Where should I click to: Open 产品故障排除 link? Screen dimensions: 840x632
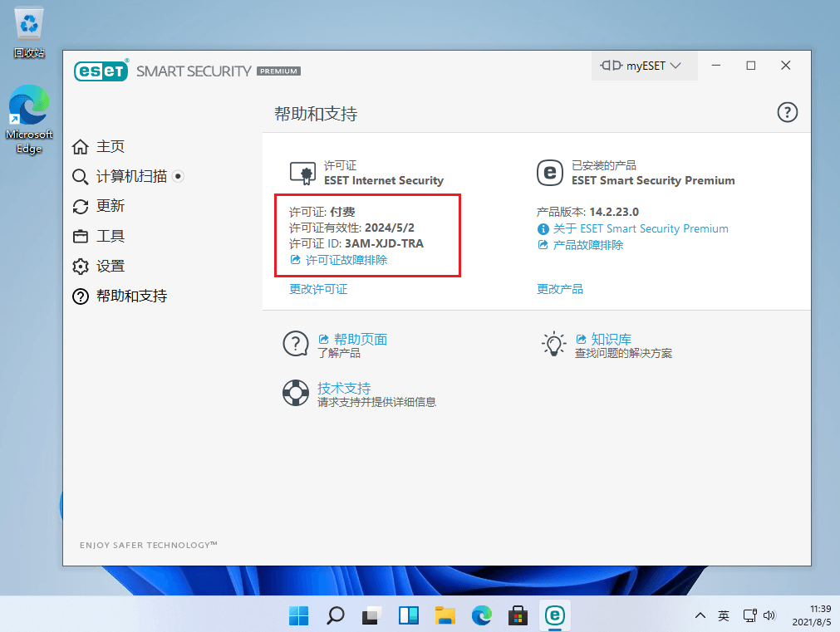(587, 245)
